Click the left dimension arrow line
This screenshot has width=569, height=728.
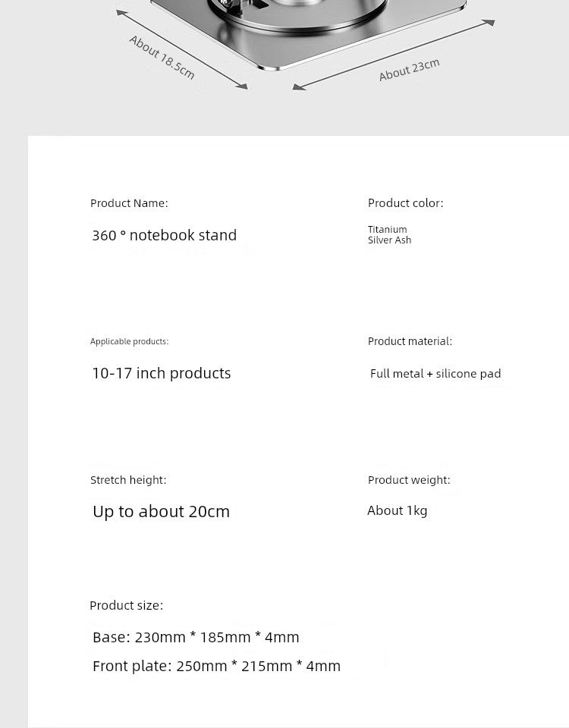(x=181, y=49)
